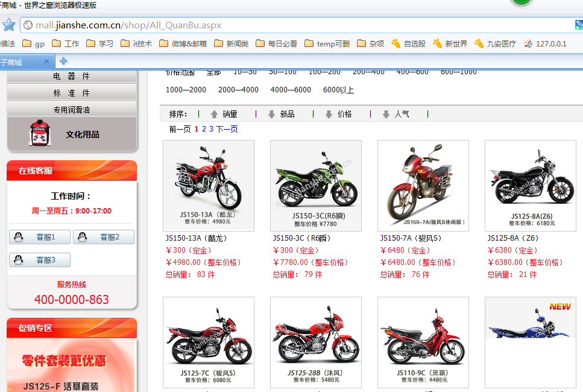Open the gp bookmark folder

click(x=34, y=44)
